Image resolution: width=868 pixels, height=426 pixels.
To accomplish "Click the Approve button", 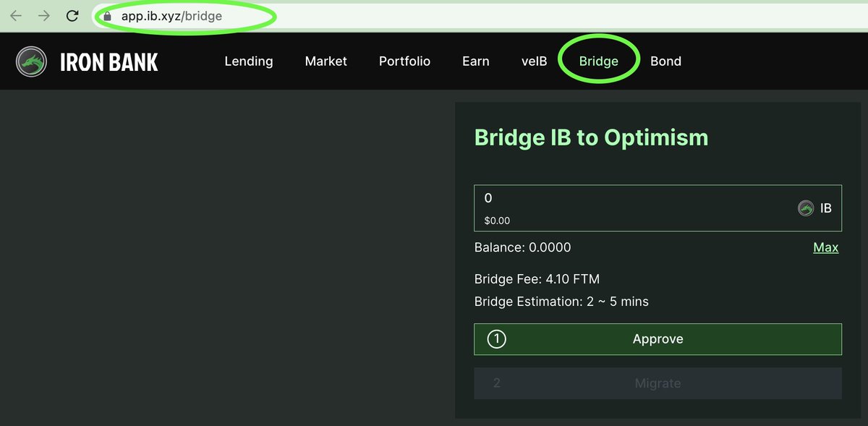I will tap(658, 339).
